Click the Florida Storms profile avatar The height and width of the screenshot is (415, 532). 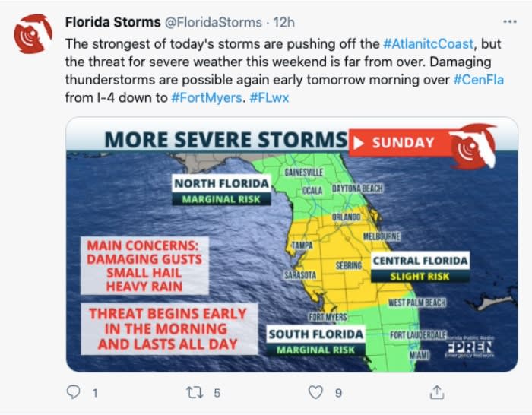[33, 33]
